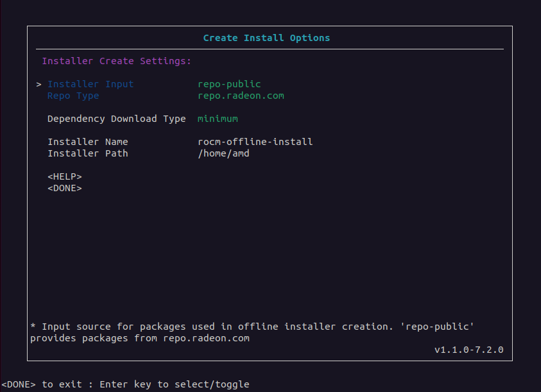
Task: Click the Installer Create Settings heading
Action: [x=116, y=61]
